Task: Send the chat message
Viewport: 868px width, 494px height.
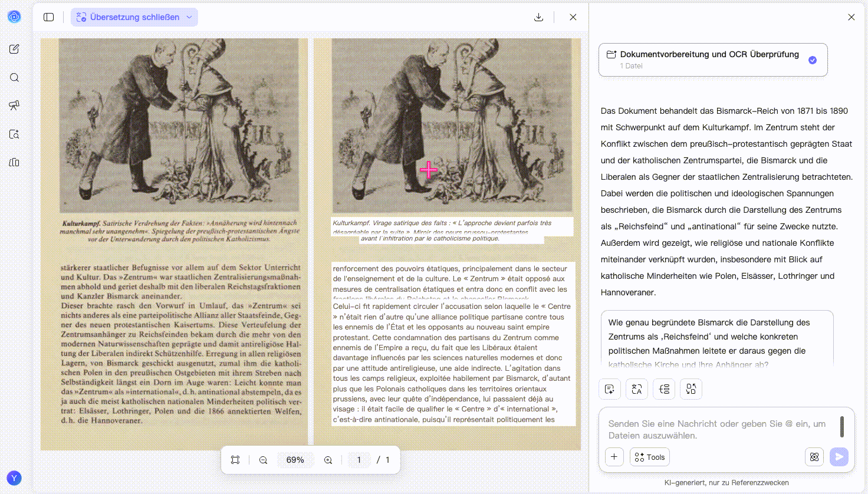Action: pos(839,457)
